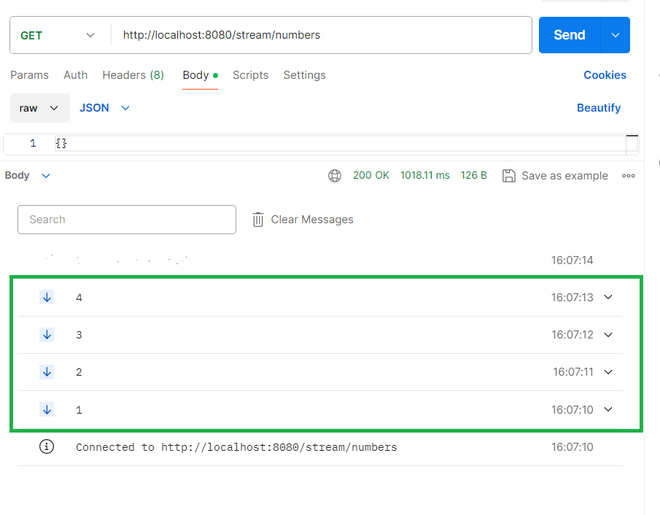The image size is (660, 515).
Task: Click Beautify to format the body
Action: pos(599,108)
